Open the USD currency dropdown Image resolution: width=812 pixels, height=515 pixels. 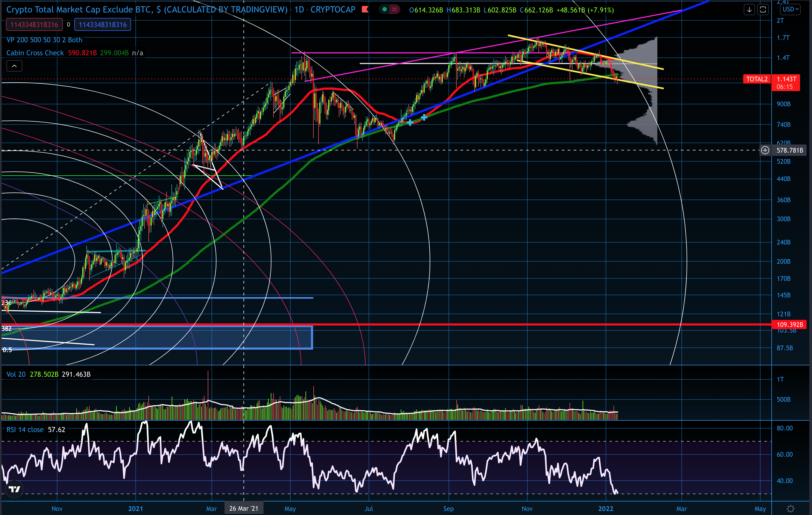pyautogui.click(x=790, y=9)
